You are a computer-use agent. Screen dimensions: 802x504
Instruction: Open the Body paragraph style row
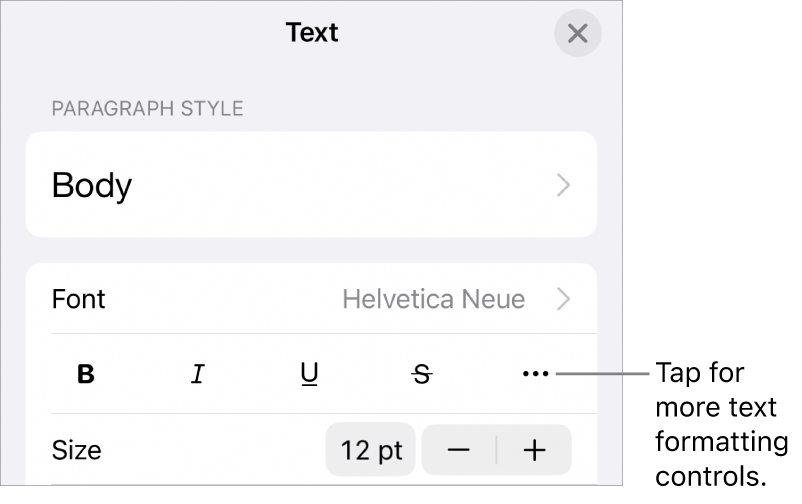[310, 185]
